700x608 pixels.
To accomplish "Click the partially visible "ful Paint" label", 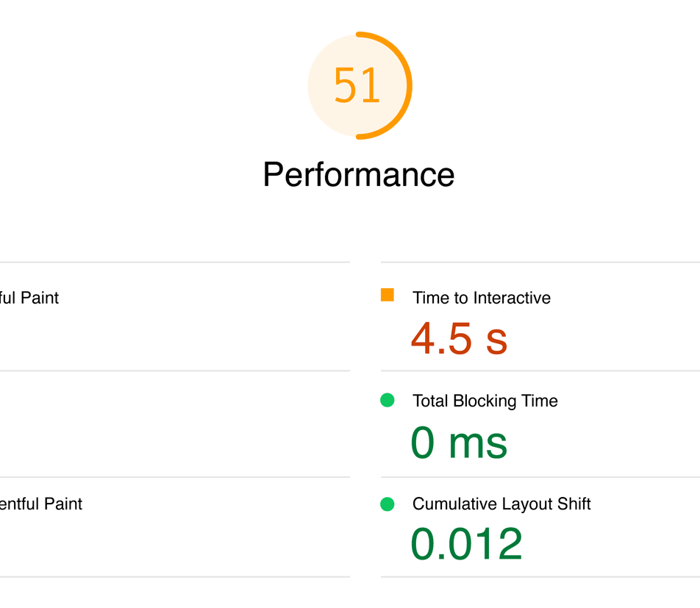I will pos(29,298).
